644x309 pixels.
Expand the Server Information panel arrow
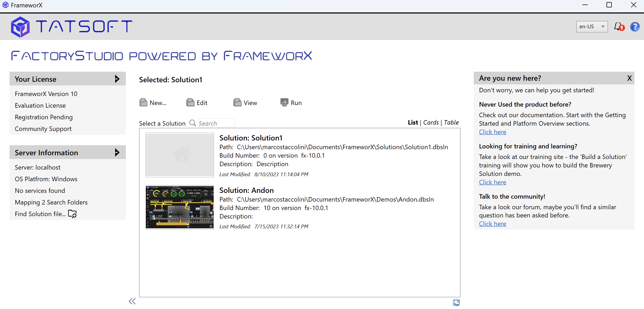(x=117, y=152)
